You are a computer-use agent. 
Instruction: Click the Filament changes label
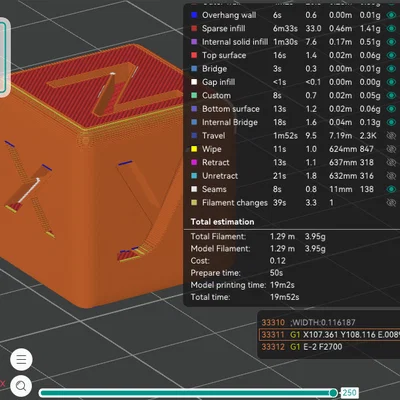[x=235, y=202]
